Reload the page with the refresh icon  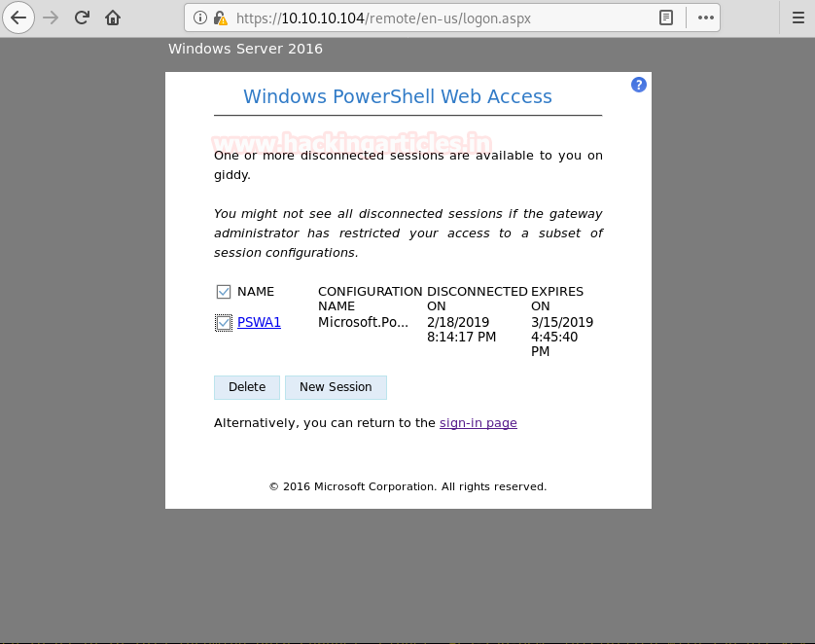(82, 18)
